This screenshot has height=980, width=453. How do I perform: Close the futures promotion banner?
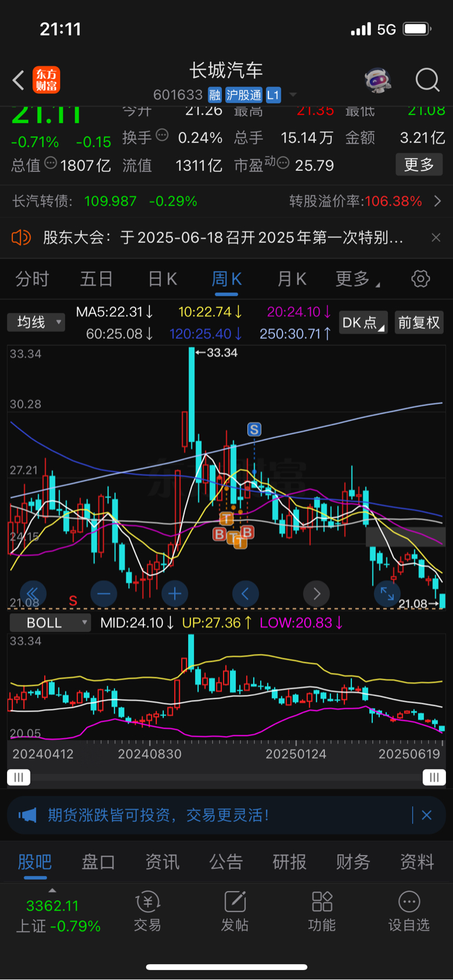click(x=426, y=815)
